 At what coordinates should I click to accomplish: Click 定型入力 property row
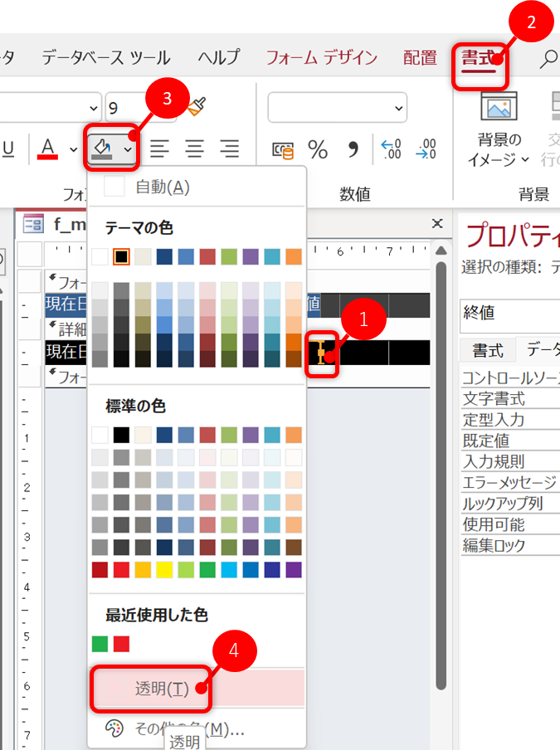coord(509,420)
